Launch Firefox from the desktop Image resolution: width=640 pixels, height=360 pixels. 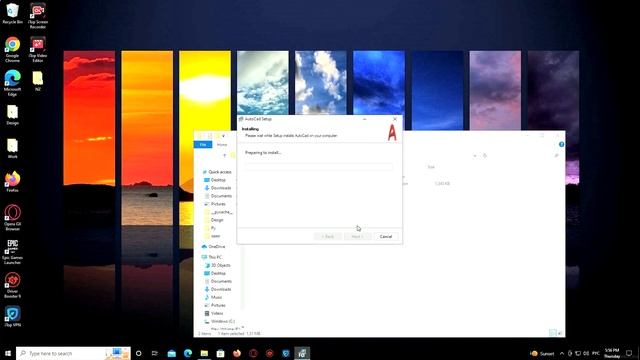coord(12,182)
